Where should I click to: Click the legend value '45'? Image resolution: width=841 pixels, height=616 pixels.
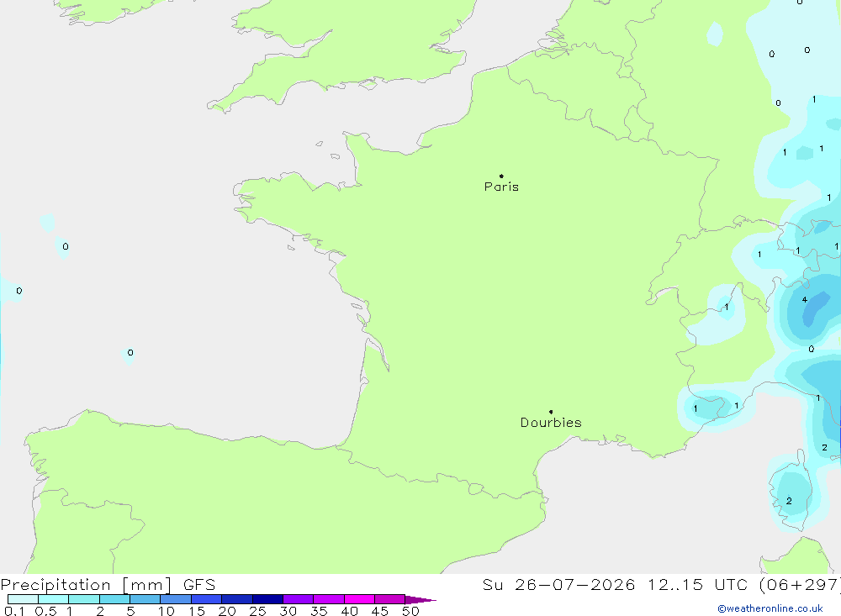pyautogui.click(x=380, y=611)
